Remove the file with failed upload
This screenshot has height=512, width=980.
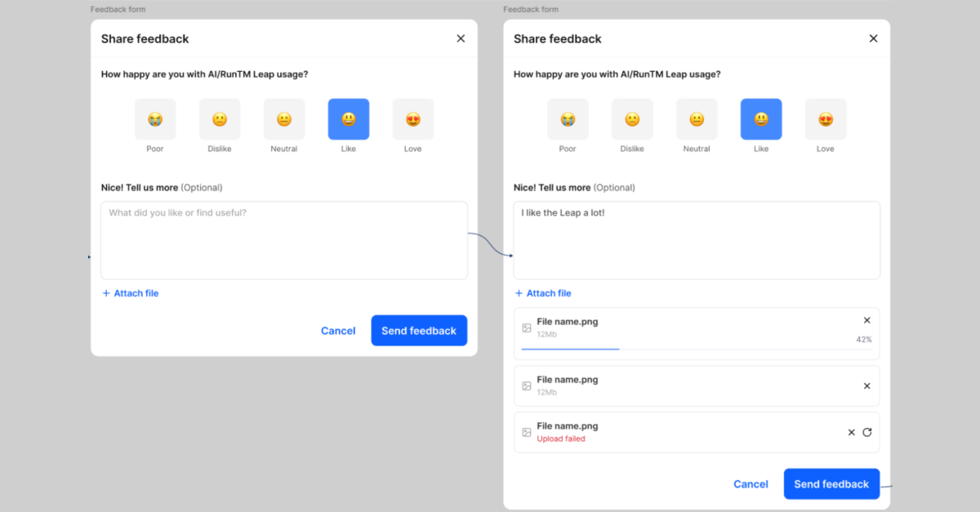(x=851, y=432)
